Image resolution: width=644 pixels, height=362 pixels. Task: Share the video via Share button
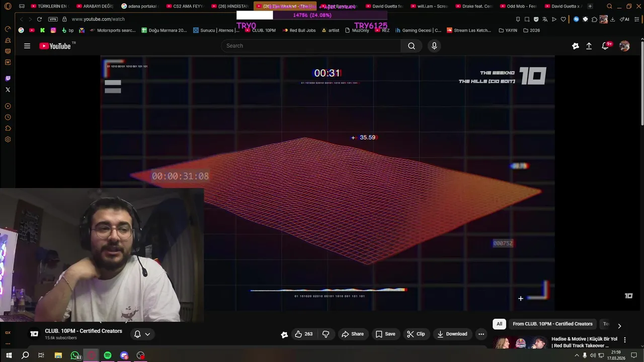tap(353, 334)
